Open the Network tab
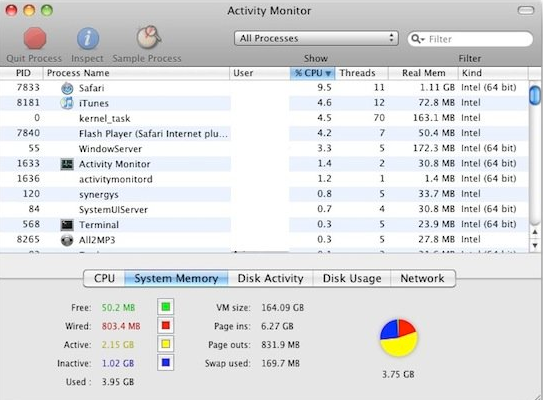 click(422, 278)
